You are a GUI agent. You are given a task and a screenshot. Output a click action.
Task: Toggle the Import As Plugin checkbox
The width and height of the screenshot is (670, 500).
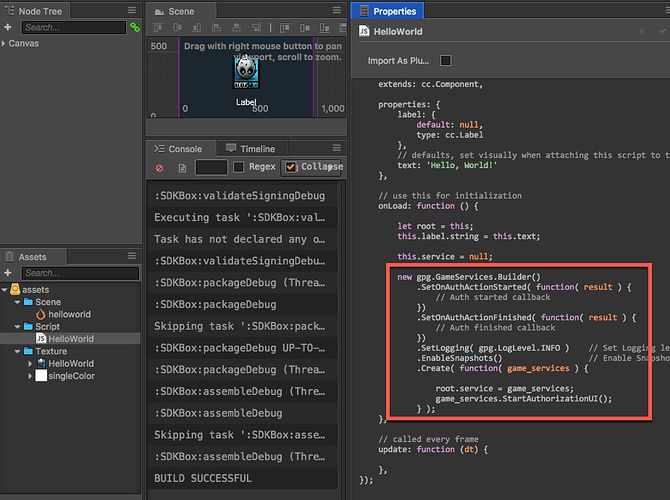(446, 61)
